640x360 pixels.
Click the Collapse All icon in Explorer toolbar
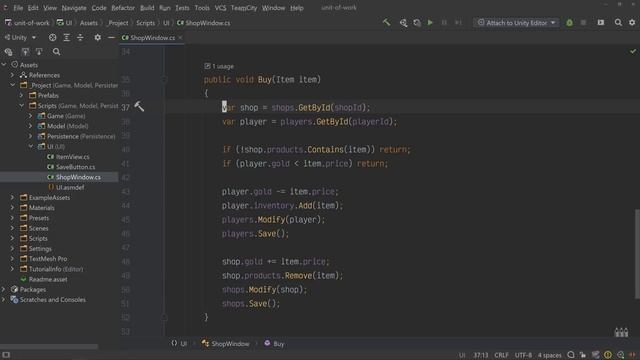tap(80, 38)
